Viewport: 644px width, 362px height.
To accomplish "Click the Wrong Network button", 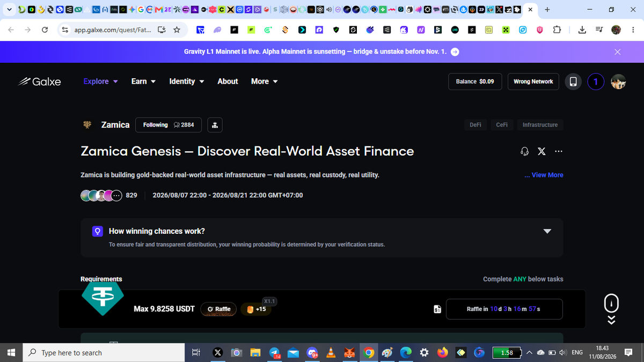I will click(x=533, y=82).
